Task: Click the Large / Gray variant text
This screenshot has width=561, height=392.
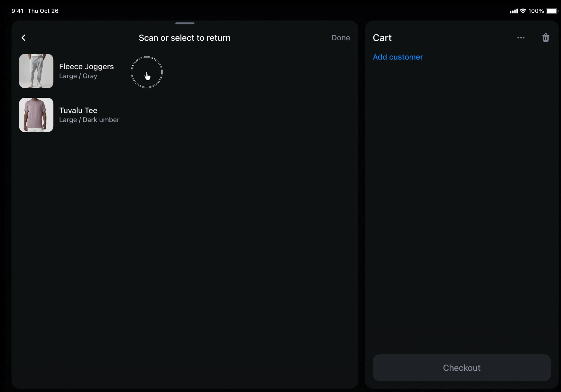Action: pos(78,76)
